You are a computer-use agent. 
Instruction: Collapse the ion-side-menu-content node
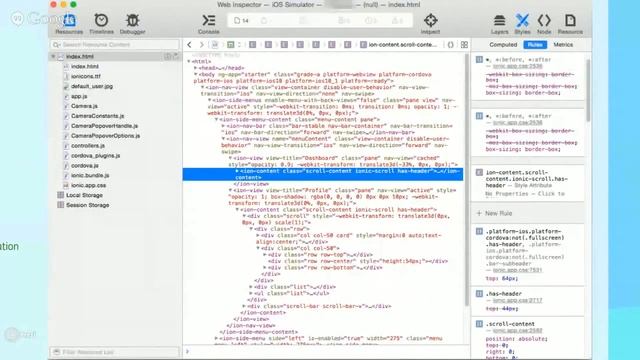tap(216, 120)
